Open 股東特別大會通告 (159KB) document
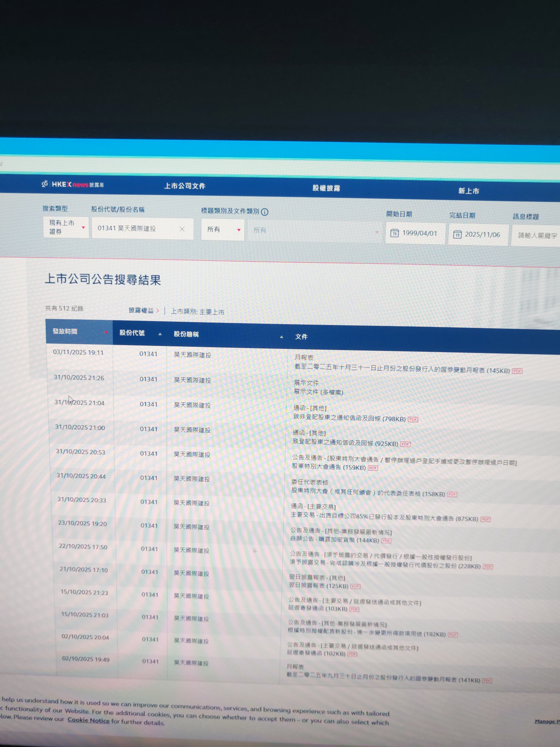 [x=328, y=467]
